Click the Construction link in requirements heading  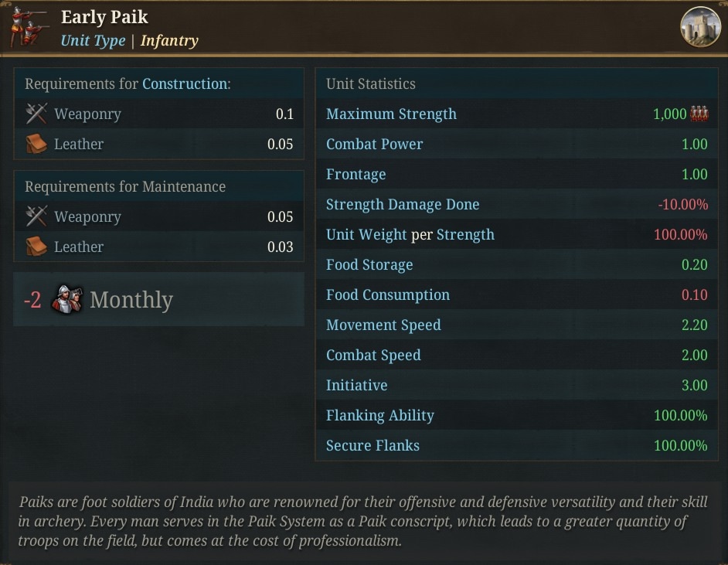click(185, 83)
